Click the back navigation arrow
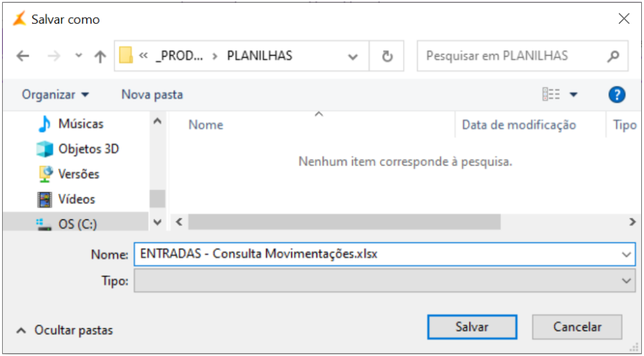This screenshot has height=356, width=644. coord(23,56)
